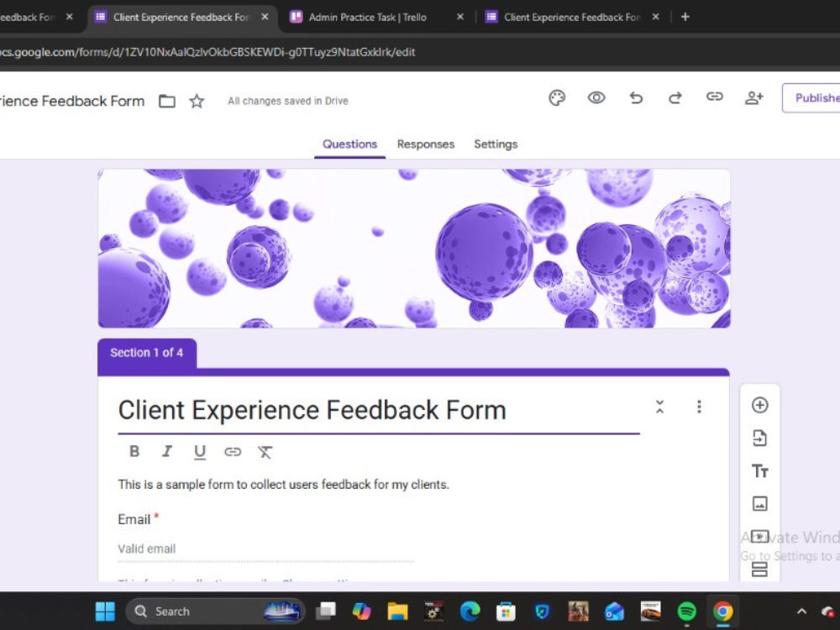Launch Microsoft Edge from taskbar
The width and height of the screenshot is (840, 630).
coord(470,612)
